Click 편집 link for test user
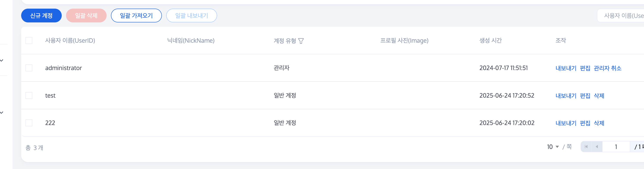Viewport: 644px width, 169px height. tap(585, 96)
